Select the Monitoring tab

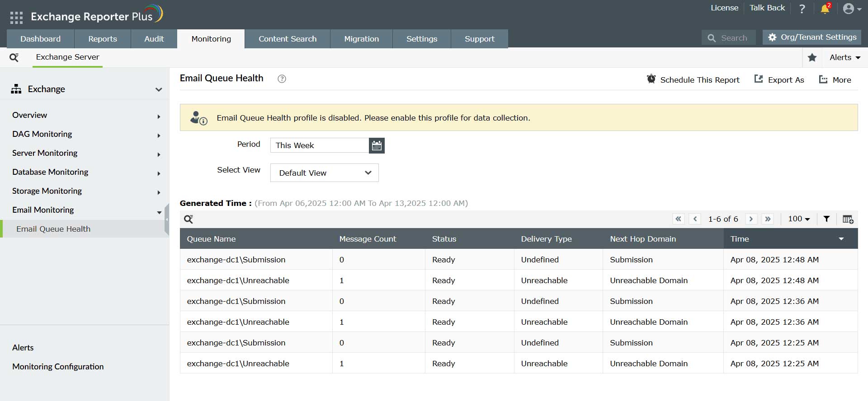[211, 39]
